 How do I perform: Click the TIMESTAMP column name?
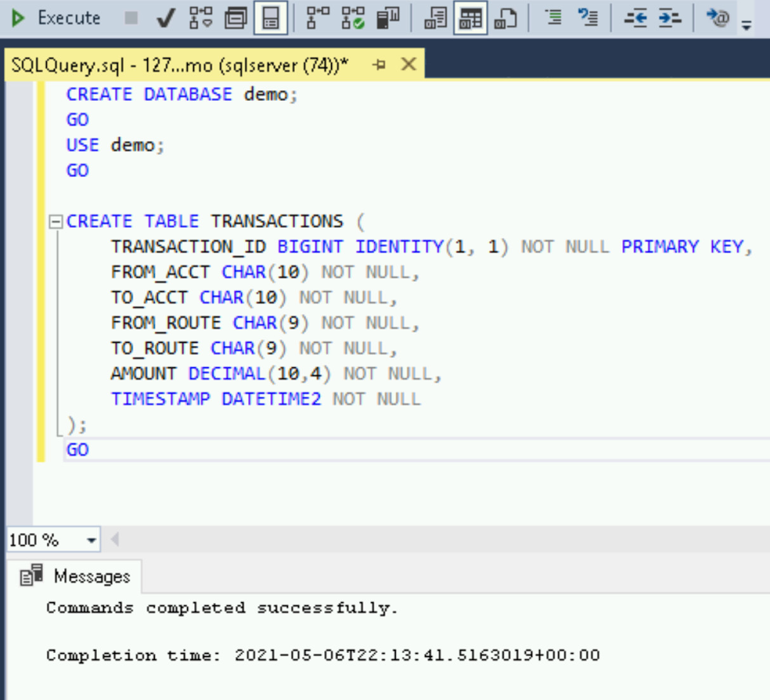[x=161, y=399]
